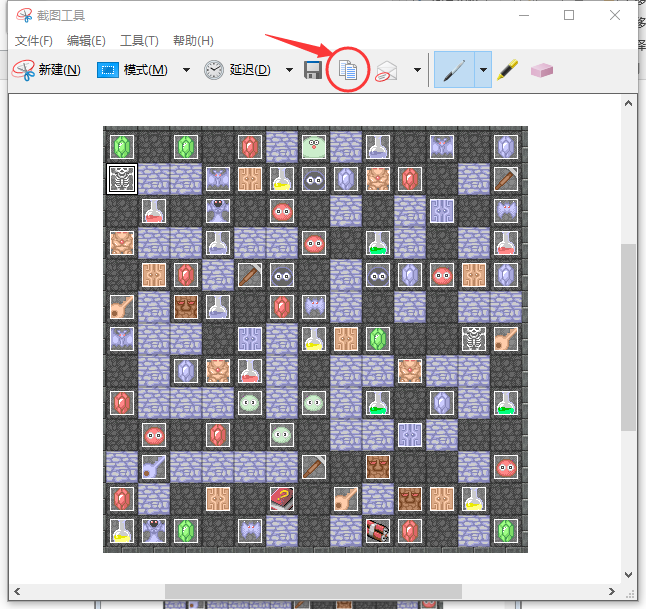Click the 新建(N) new snip button
This screenshot has height=609, width=646.
[46, 70]
